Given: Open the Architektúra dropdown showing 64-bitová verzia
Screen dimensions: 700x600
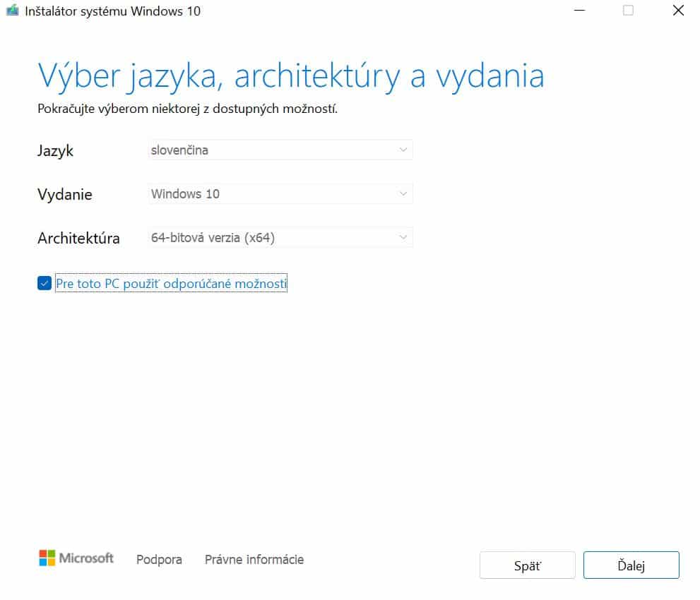Looking at the screenshot, I should tap(280, 237).
